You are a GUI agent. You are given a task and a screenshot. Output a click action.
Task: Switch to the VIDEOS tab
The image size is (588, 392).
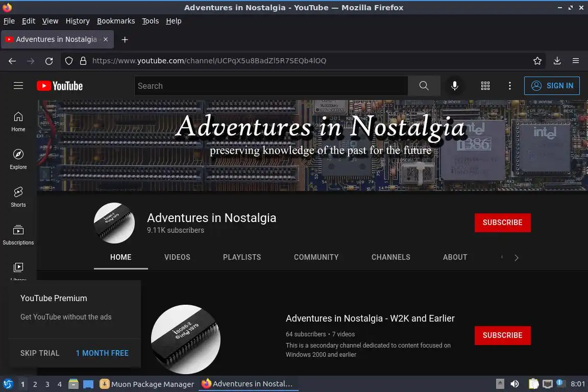pos(177,257)
